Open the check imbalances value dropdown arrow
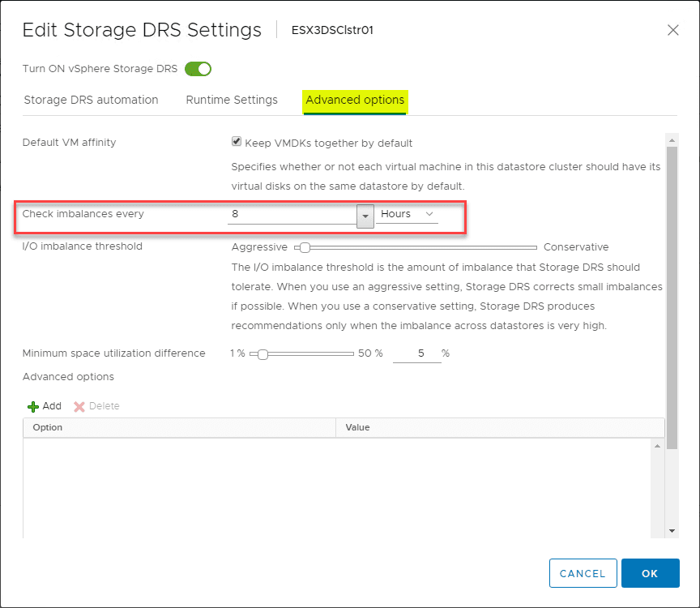This screenshot has height=608, width=700. 365,215
